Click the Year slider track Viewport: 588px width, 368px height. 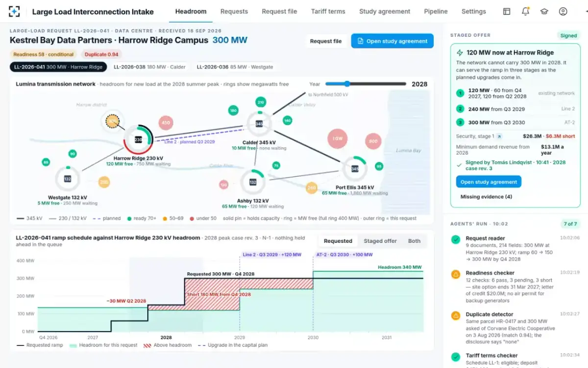click(x=366, y=84)
